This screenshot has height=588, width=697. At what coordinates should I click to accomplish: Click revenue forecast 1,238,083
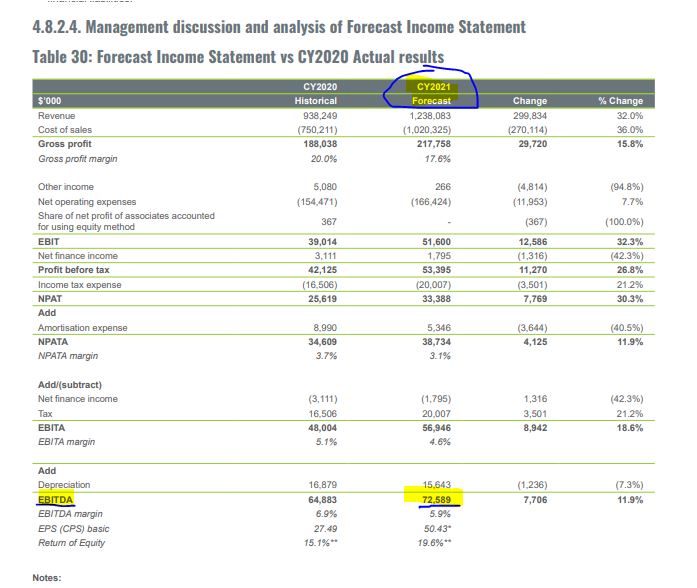coord(430,116)
